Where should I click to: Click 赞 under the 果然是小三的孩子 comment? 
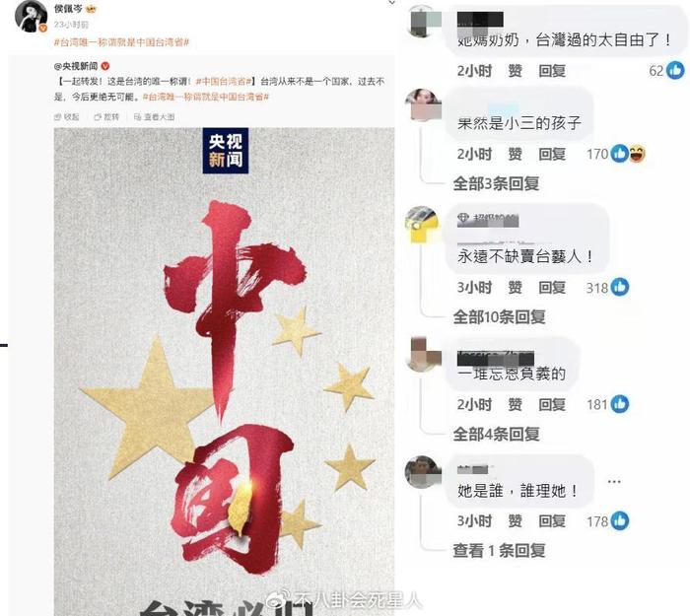coord(515,154)
